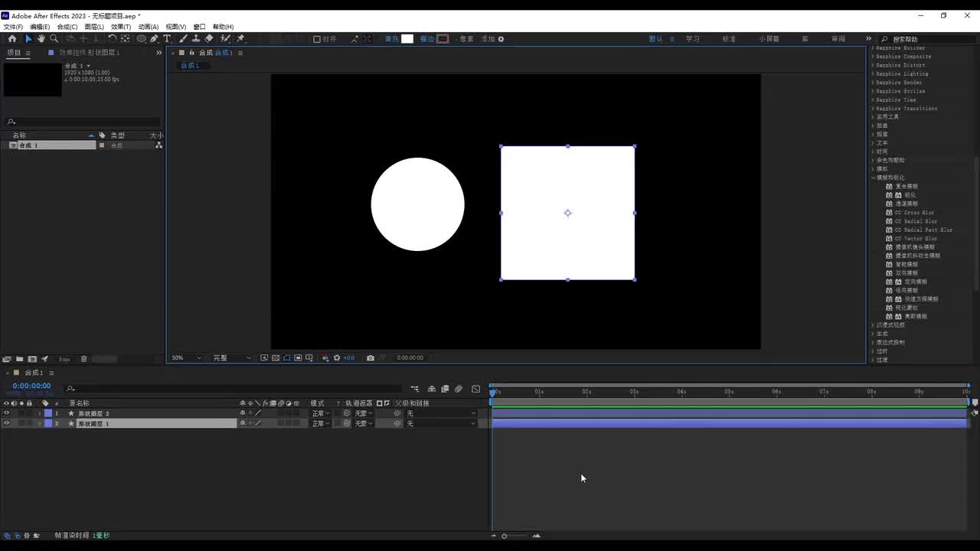Toggle the shy switch for 形状图层 2

click(243, 413)
